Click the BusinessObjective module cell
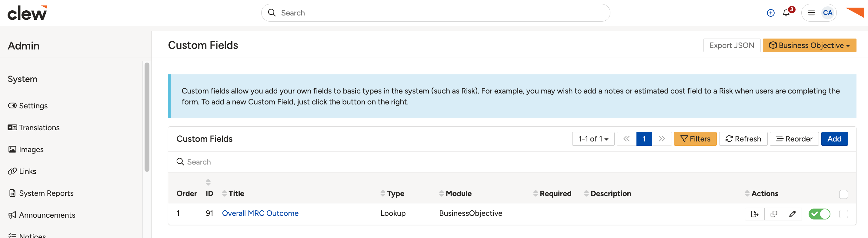 (x=470, y=213)
